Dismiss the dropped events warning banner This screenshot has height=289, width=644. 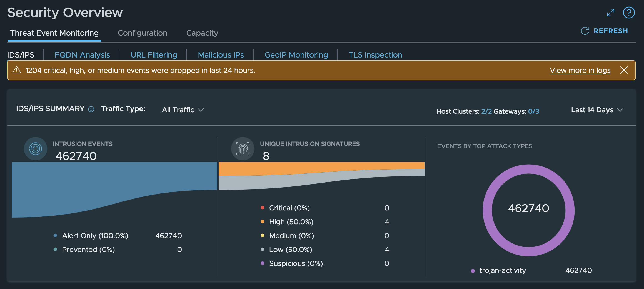coord(624,70)
